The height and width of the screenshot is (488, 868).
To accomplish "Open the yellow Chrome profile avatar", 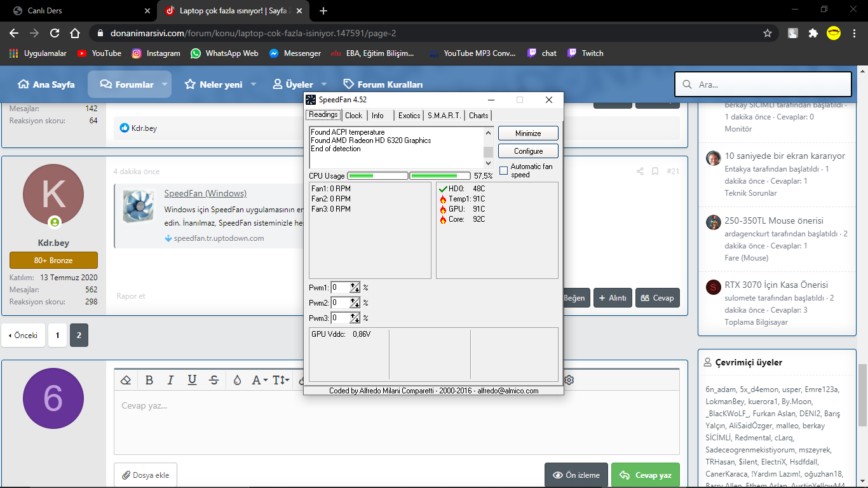I will click(x=834, y=33).
